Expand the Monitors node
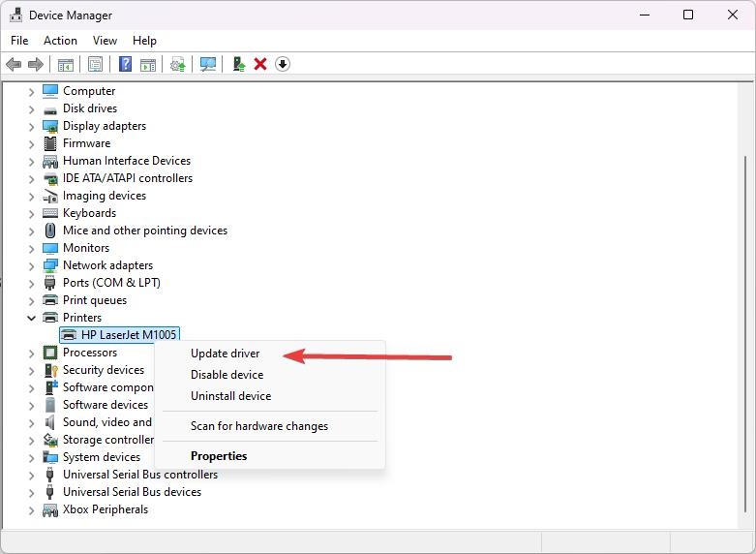Screen dimensions: 756x554 [x=31, y=249]
